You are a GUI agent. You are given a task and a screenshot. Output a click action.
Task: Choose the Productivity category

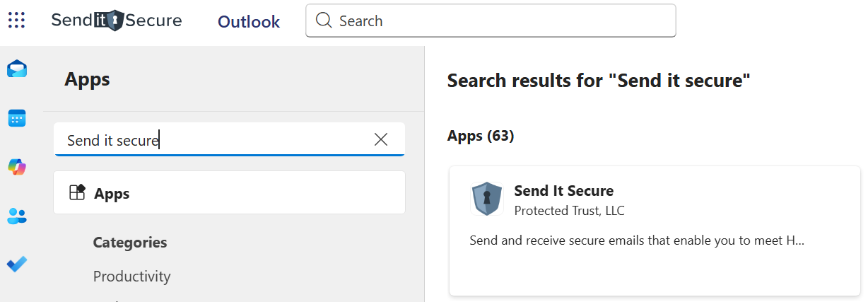[131, 276]
